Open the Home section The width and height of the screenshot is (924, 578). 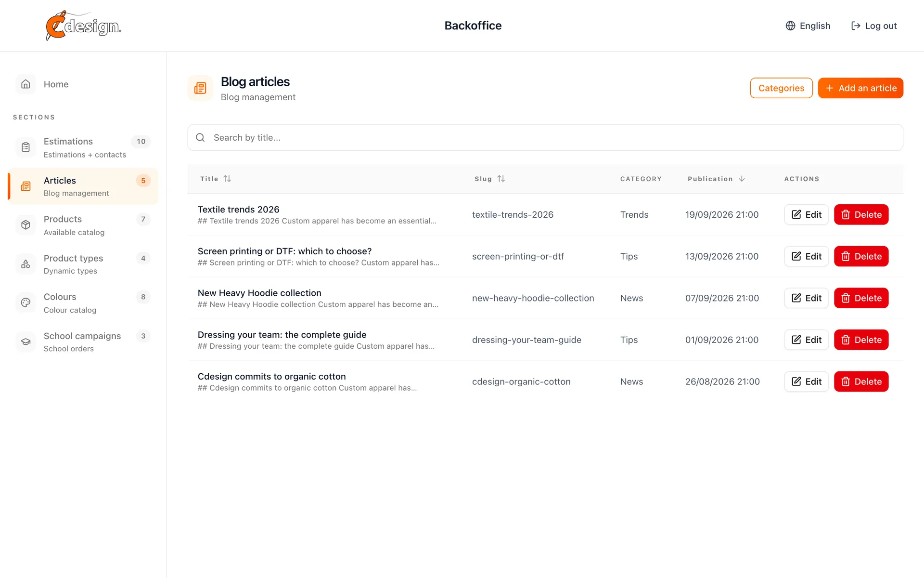click(83, 84)
